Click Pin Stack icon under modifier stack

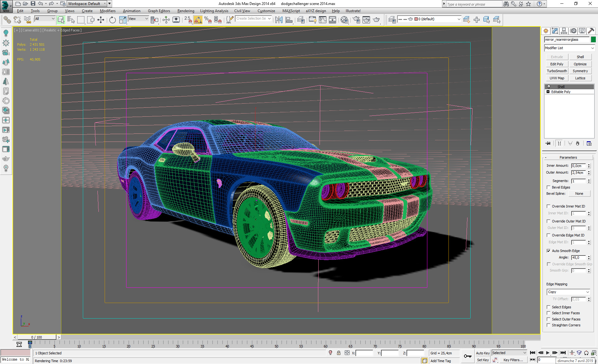(x=548, y=143)
